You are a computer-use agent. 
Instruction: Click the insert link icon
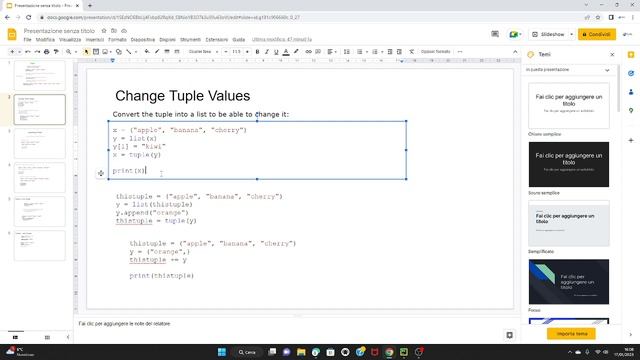309,52
